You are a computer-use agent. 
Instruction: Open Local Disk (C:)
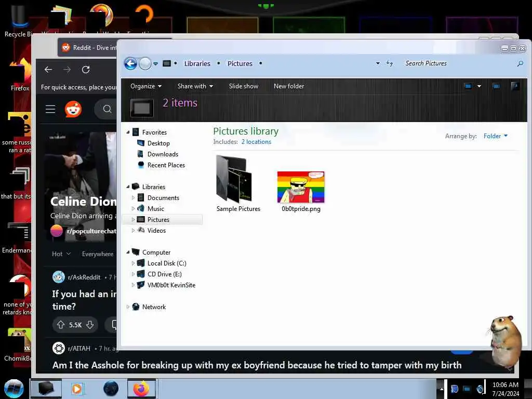click(167, 263)
